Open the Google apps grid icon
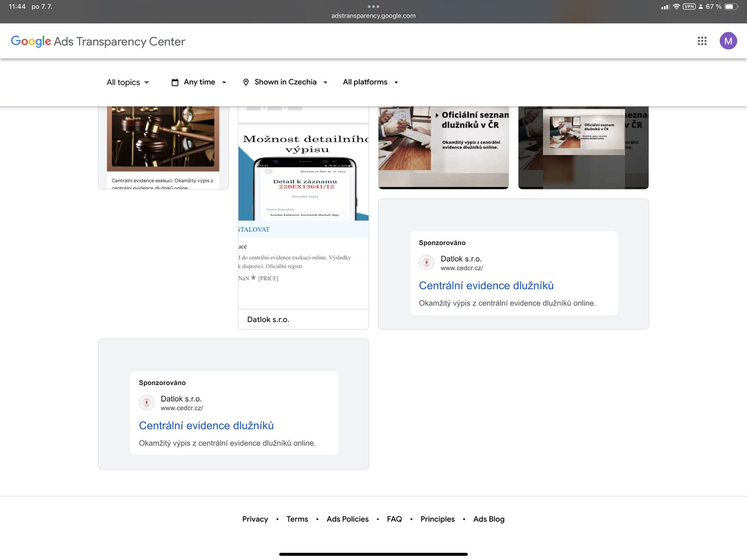The height and width of the screenshot is (560, 747). pos(702,41)
